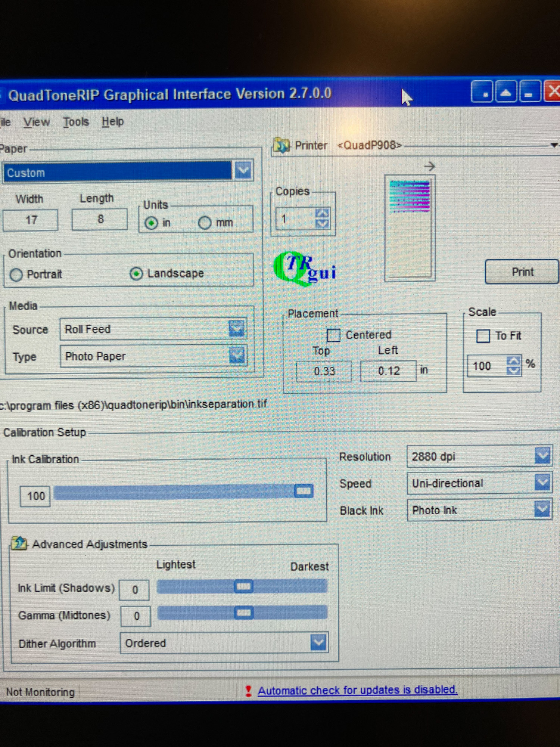This screenshot has height=747, width=560.
Task: Increase copies with the up arrow
Action: click(x=322, y=214)
